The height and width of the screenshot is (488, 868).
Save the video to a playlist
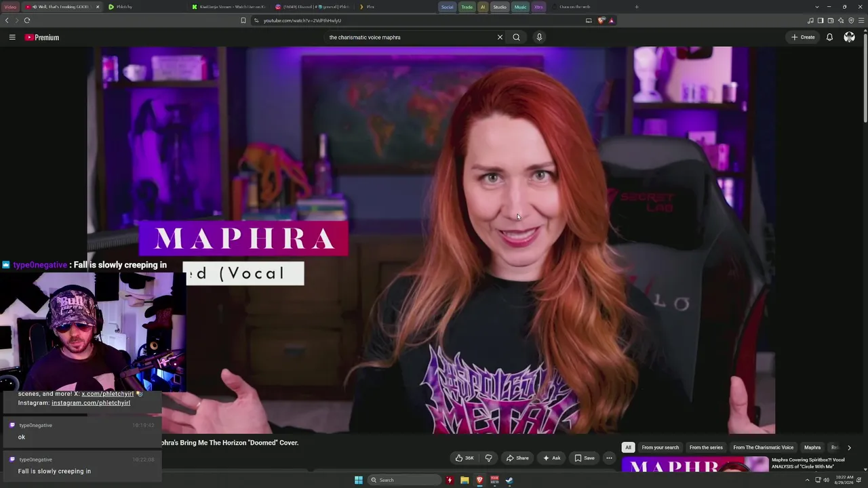click(x=585, y=458)
